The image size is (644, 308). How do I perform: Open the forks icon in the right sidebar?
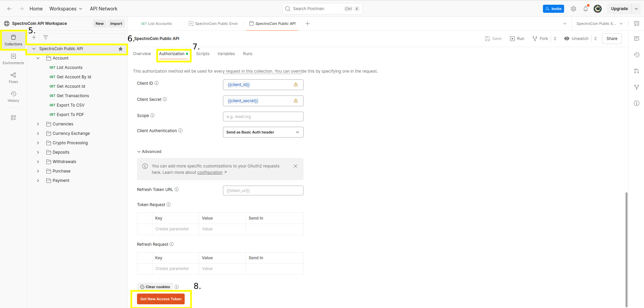coord(637,87)
